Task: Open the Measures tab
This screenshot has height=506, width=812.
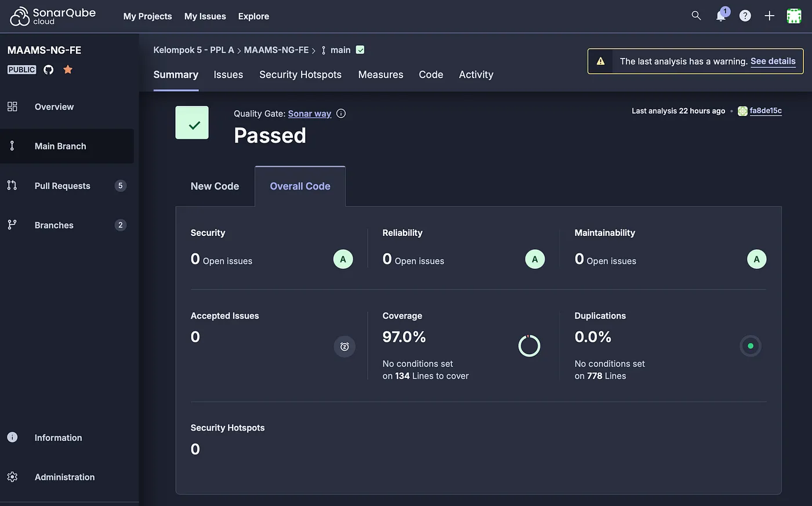Action: pos(380,75)
